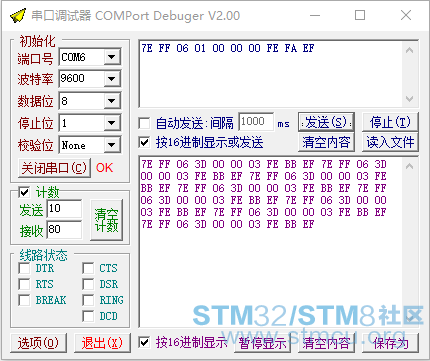This screenshot has width=430, height=361.
Task: Open the 波特率 9600 dropdown
Action: [111, 79]
